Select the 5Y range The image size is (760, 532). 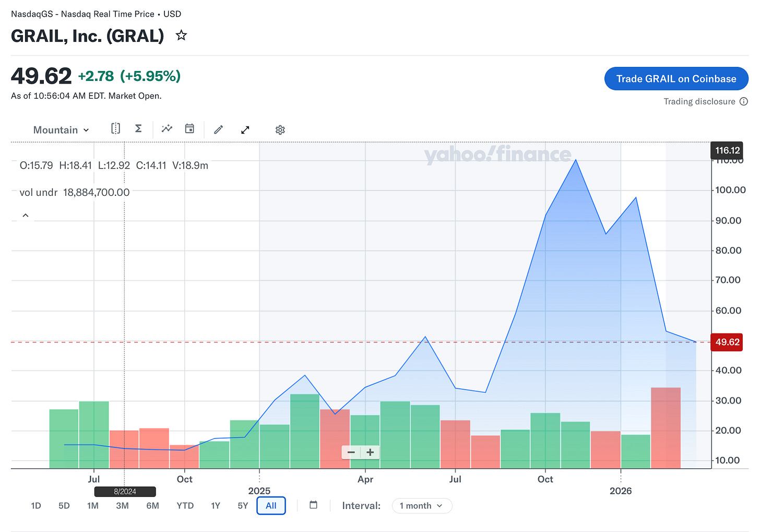point(243,505)
